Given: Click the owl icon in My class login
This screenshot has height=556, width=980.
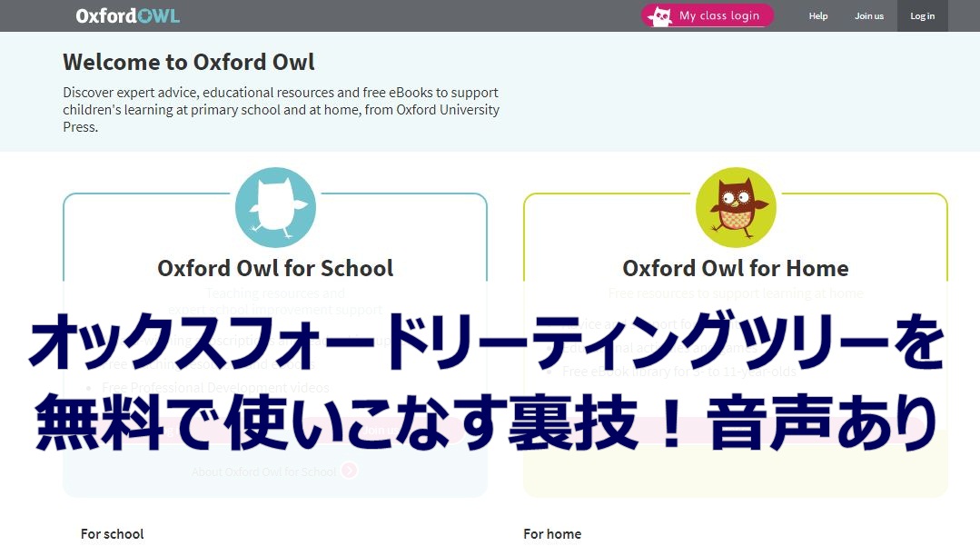Looking at the screenshot, I should click(x=660, y=16).
